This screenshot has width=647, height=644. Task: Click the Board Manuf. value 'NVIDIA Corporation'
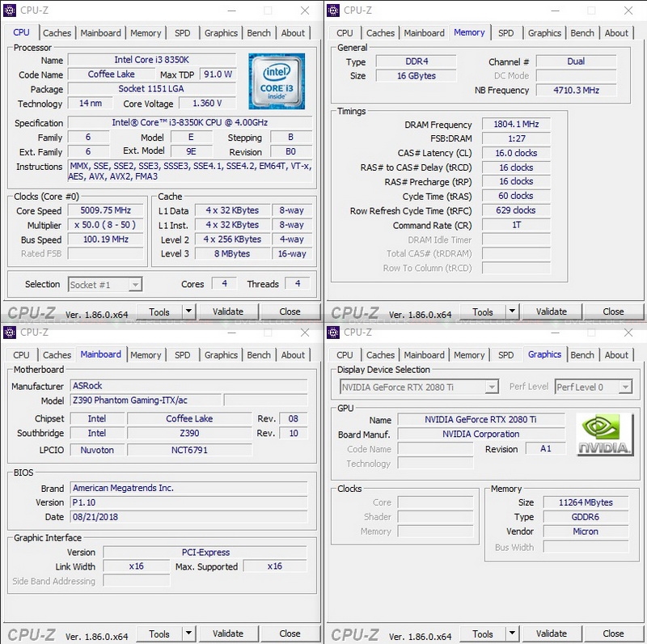tap(481, 434)
